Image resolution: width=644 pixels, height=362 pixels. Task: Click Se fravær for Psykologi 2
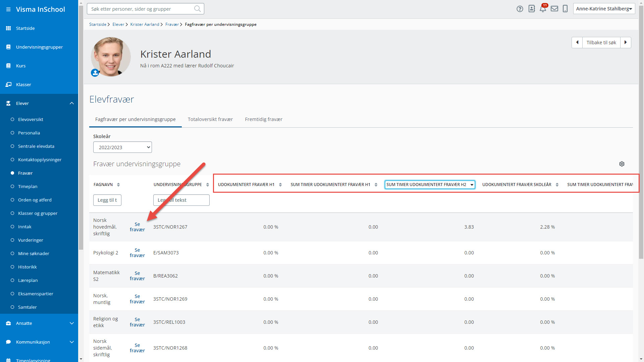pos(137,253)
